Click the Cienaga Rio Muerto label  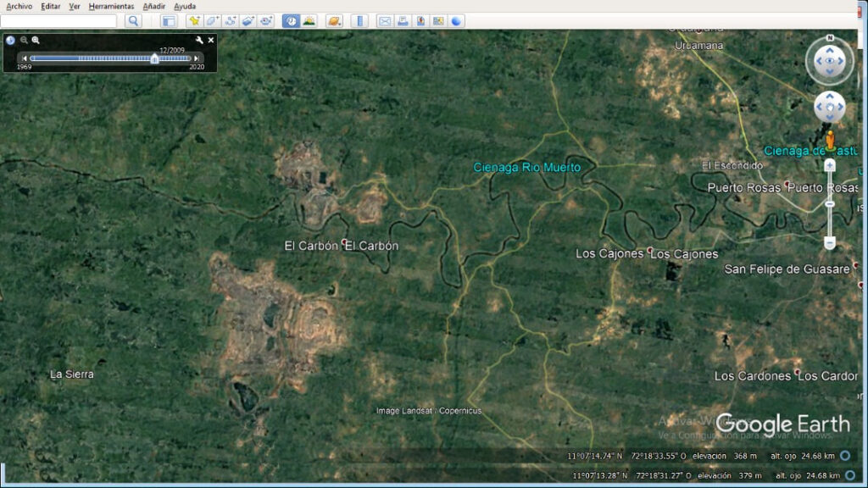[527, 167]
